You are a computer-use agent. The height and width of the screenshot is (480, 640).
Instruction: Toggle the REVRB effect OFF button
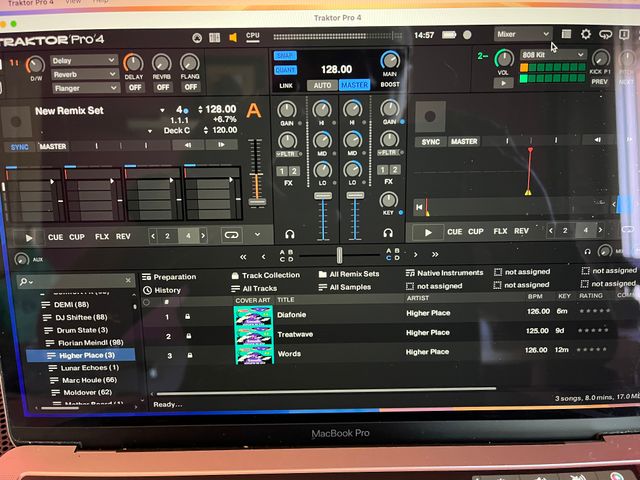tap(162, 87)
